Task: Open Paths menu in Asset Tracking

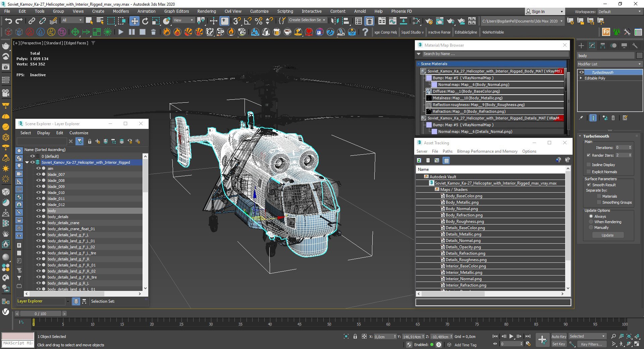Action: tap(447, 151)
